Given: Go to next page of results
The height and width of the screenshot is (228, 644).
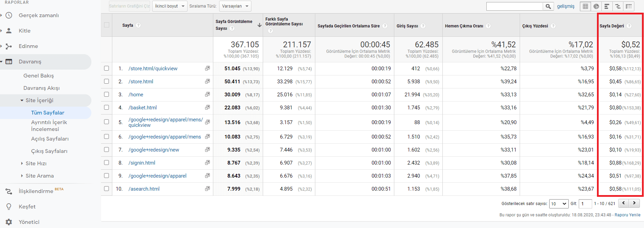Looking at the screenshot, I should tap(634, 203).
